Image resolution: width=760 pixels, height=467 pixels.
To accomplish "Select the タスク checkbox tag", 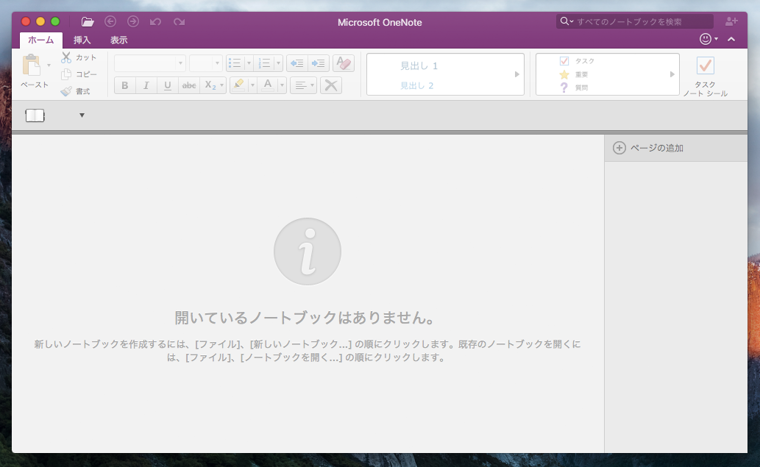I will tap(577, 61).
